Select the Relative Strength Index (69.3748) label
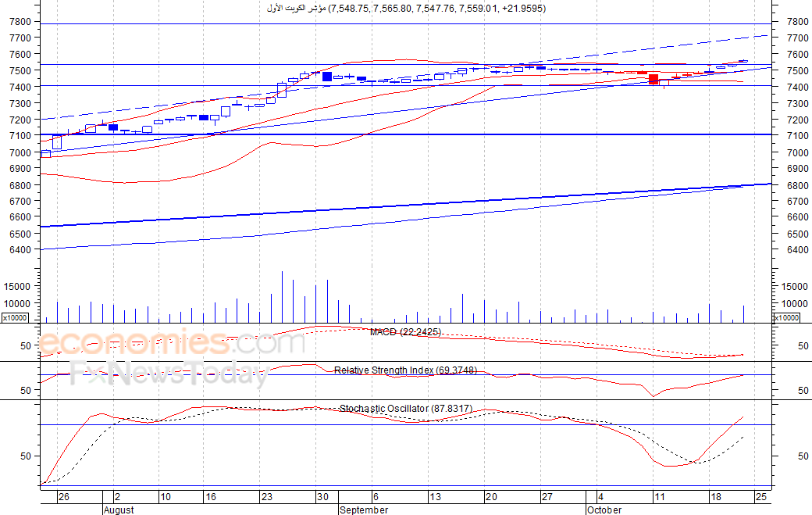 pyautogui.click(x=405, y=370)
